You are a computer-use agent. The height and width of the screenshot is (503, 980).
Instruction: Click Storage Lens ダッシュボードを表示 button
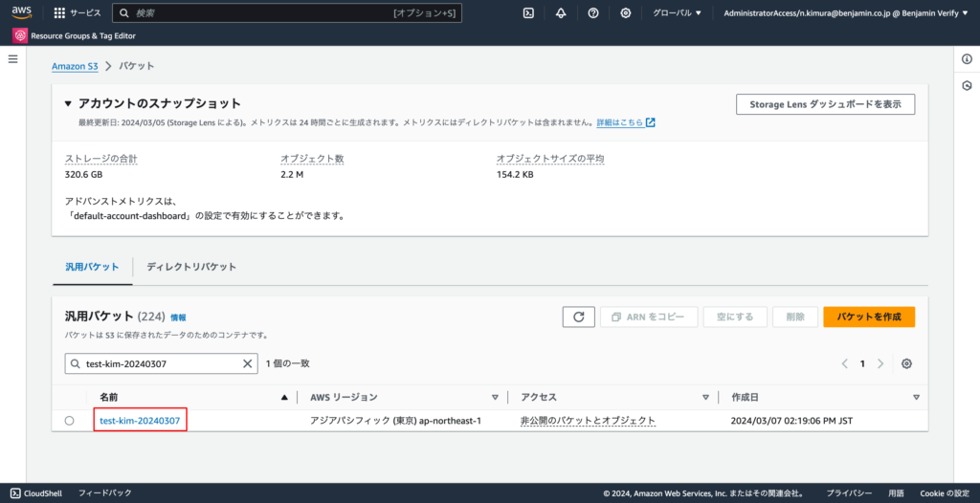826,104
